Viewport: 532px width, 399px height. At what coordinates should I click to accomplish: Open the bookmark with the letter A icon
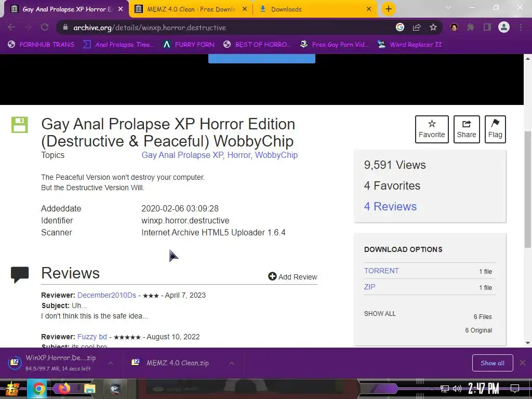tap(189, 45)
